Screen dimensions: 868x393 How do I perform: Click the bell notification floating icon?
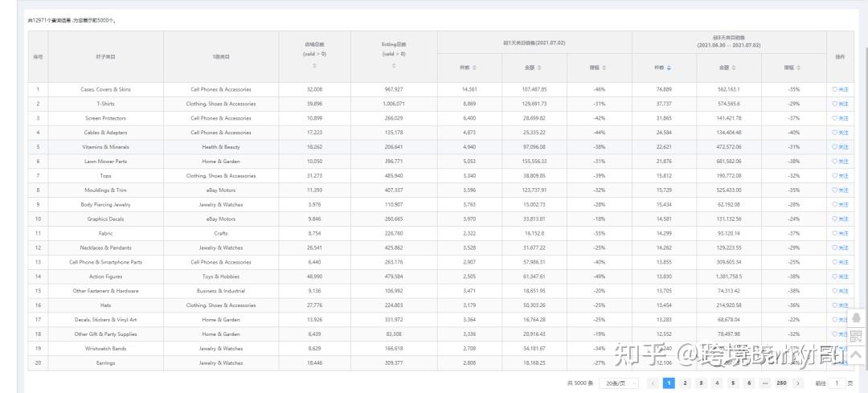(856, 317)
